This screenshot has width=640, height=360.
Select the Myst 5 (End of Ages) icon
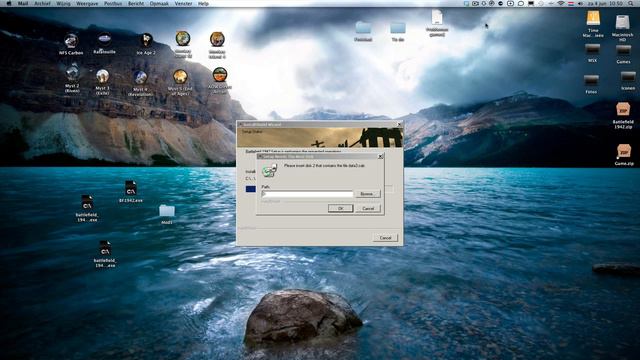[x=180, y=77]
